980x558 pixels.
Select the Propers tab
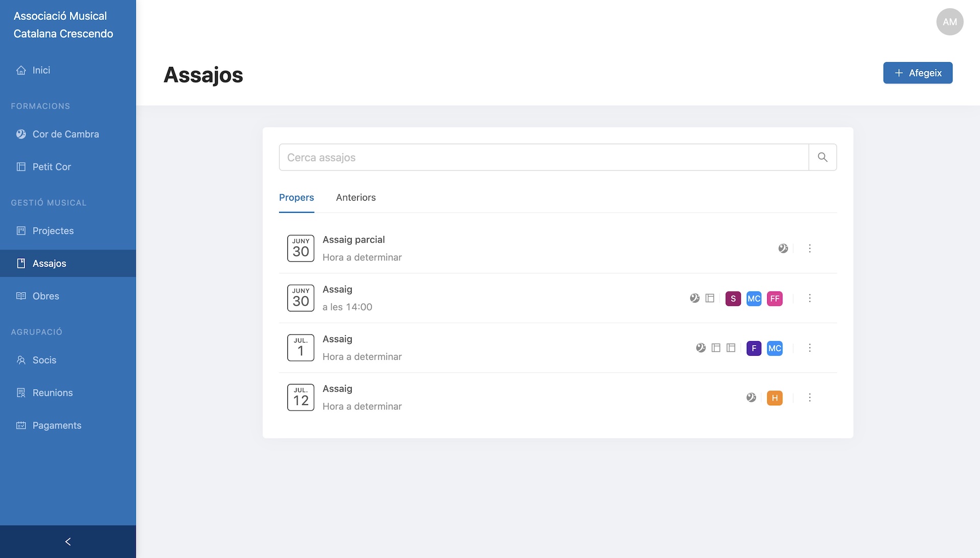(x=296, y=198)
